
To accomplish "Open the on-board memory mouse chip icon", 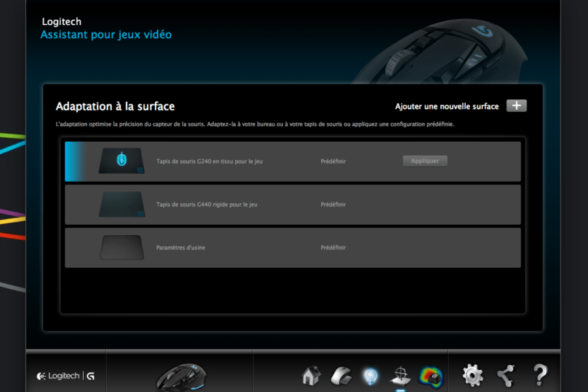I will [x=341, y=376].
